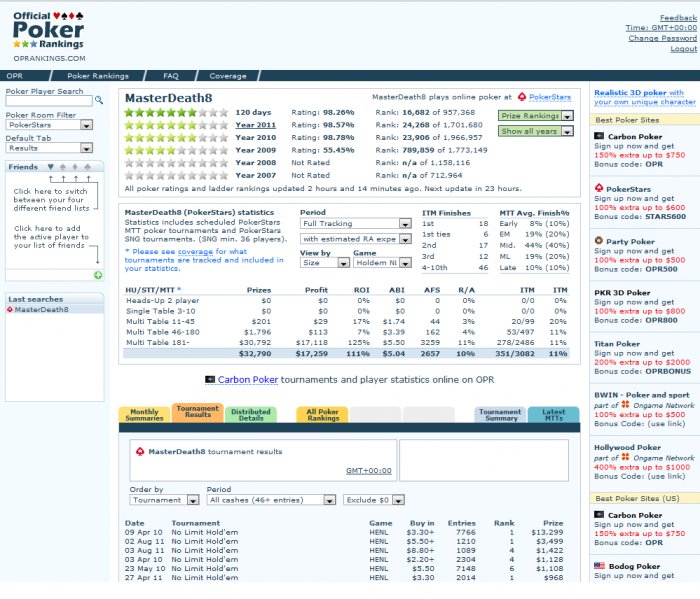Click the Year 2009 star rating
Screen dimensions: 700x599
coord(176,150)
